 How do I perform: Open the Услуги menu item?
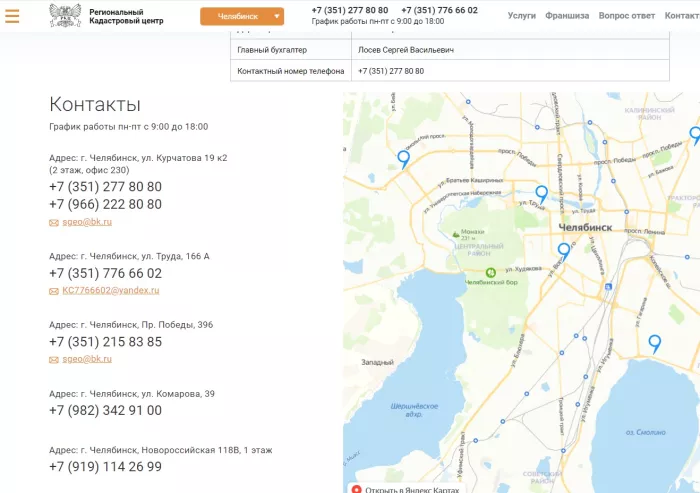pyautogui.click(x=521, y=16)
